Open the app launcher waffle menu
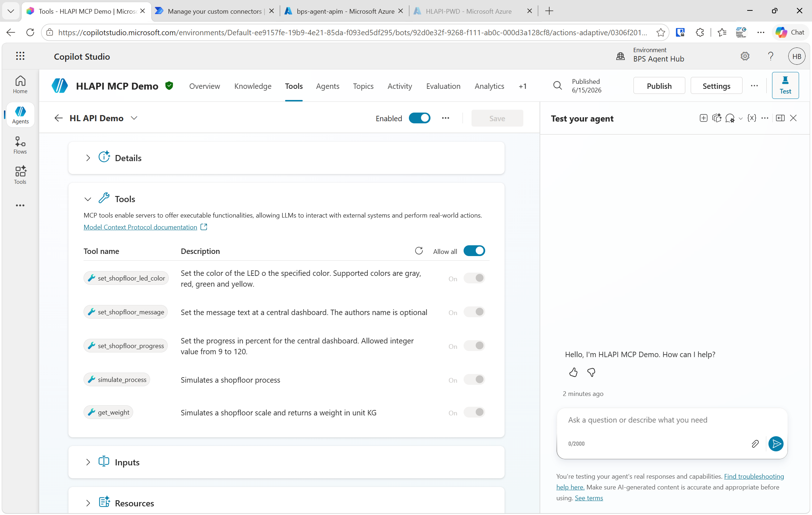 20,56
